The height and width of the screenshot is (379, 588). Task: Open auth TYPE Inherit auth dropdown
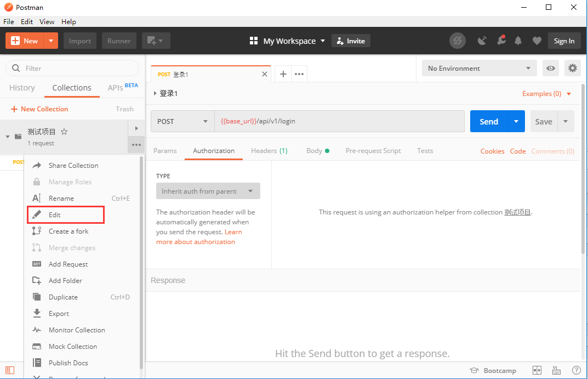tap(208, 191)
